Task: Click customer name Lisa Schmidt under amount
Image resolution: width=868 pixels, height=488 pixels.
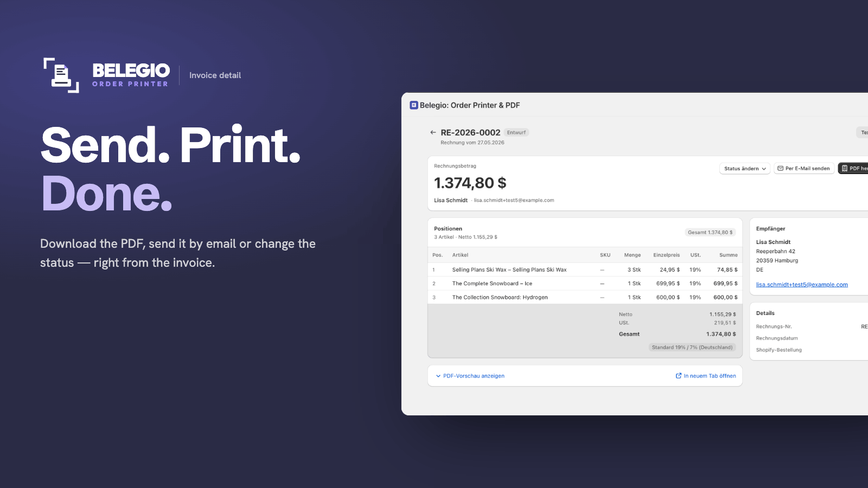Action: coord(451,200)
